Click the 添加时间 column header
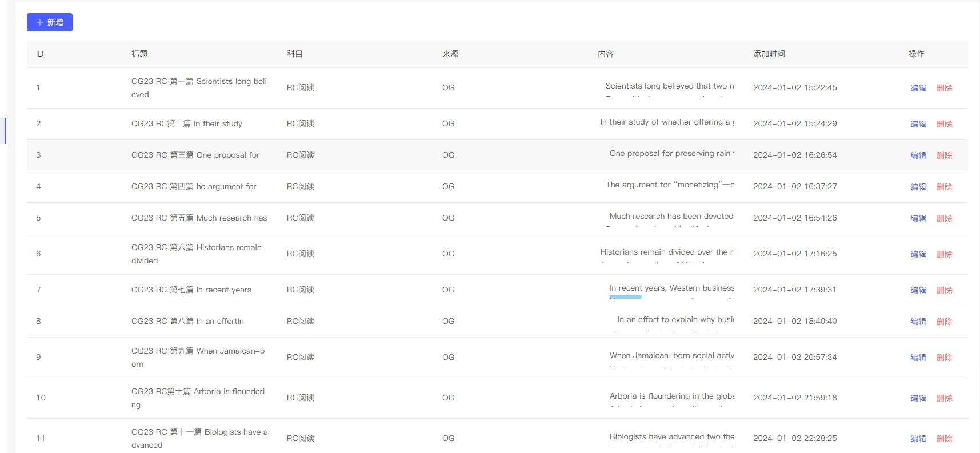This screenshot has height=453, width=980. pos(769,54)
